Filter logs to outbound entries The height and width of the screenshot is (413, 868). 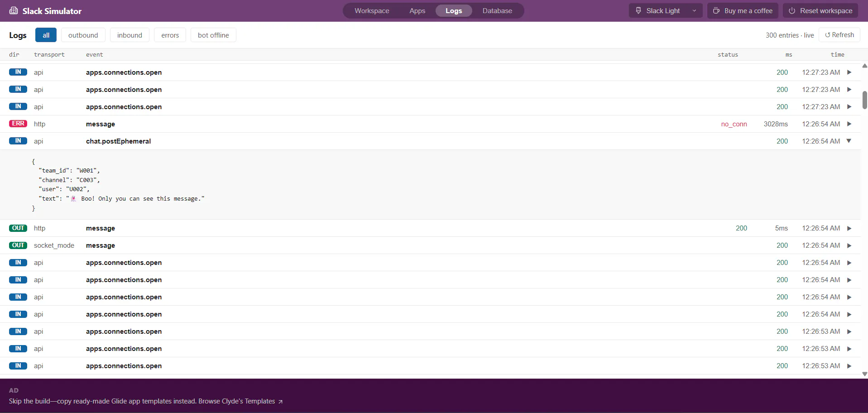coord(83,35)
